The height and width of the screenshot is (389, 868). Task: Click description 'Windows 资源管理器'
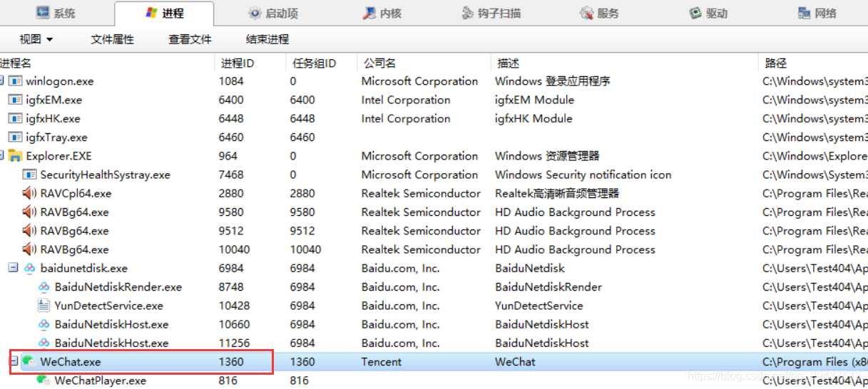pyautogui.click(x=547, y=156)
